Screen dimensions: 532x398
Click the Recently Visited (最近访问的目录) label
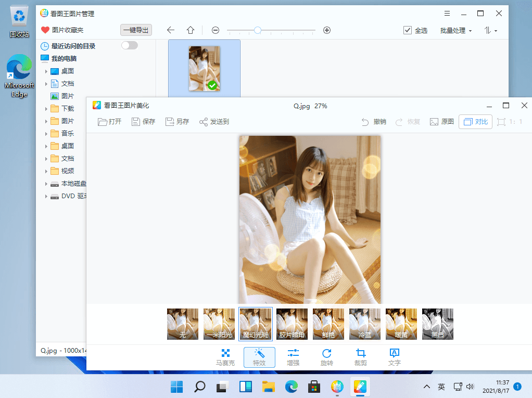[73, 46]
